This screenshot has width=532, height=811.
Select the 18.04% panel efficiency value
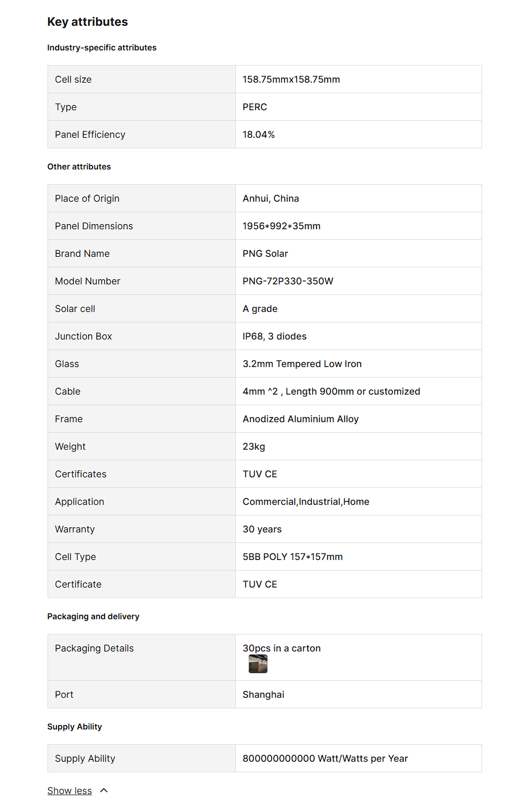tap(259, 134)
